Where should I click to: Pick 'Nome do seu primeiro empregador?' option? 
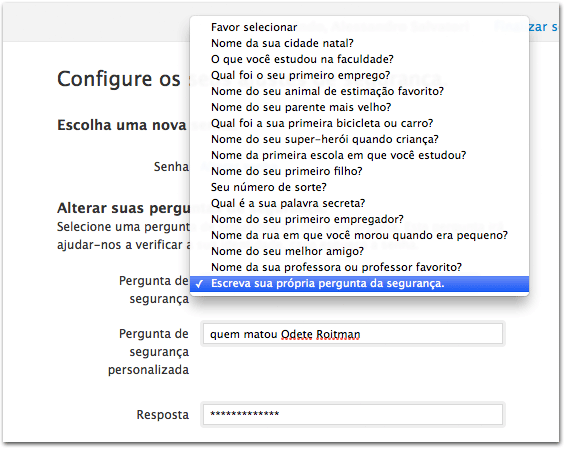point(359,219)
